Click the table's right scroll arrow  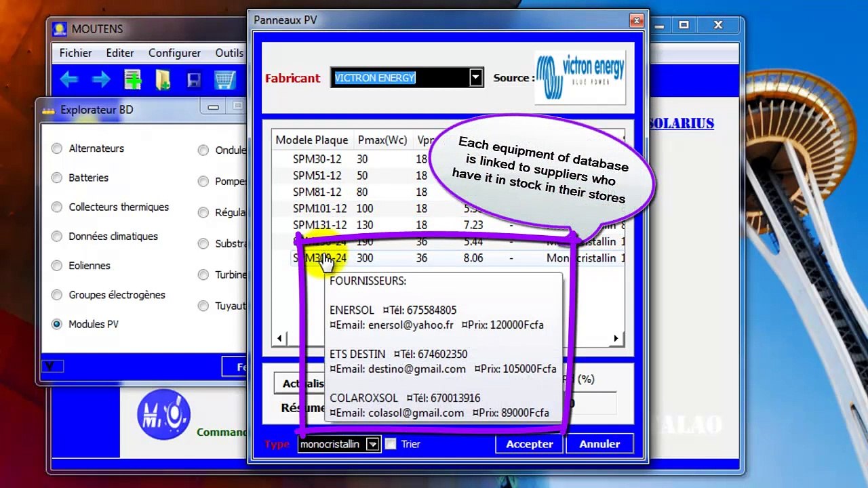[x=616, y=338]
